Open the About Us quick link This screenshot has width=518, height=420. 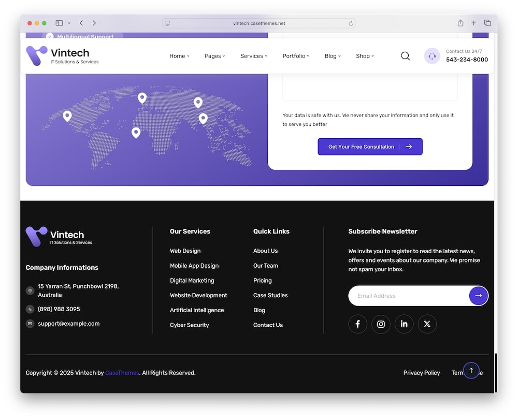coord(265,251)
